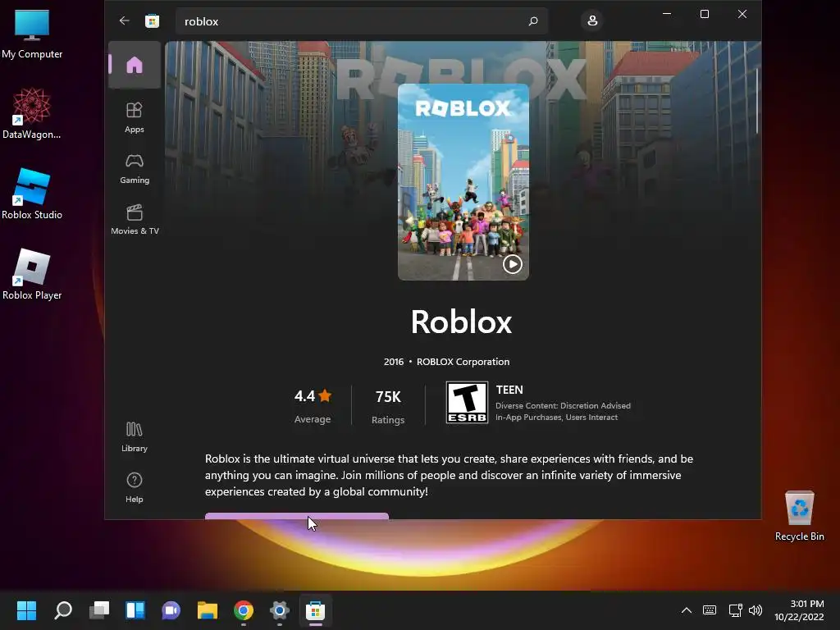Click the 'In-App Purchases, Users Interact' text

pos(556,418)
